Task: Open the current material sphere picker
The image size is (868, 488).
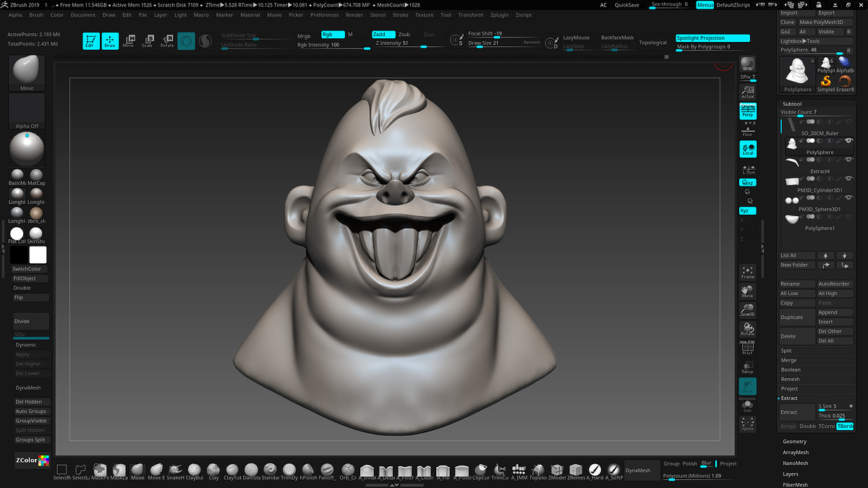Action: 27,149
